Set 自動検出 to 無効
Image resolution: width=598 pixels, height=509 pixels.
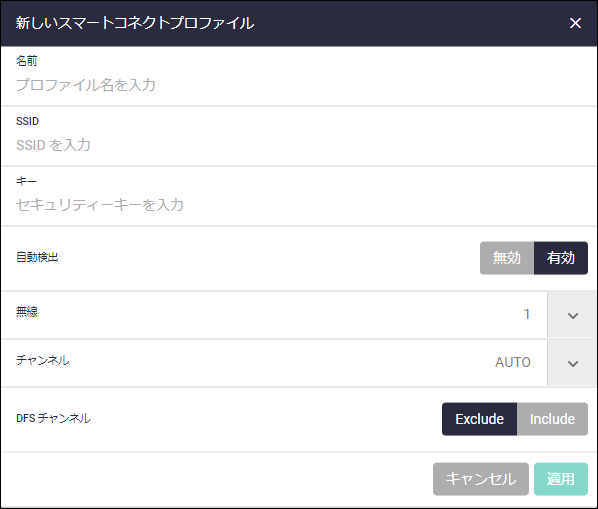click(x=507, y=258)
